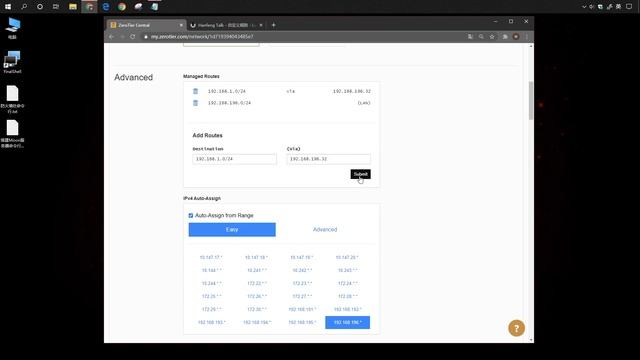Screen dimensions: 640x360
Task: Click the (Via) input field
Action: coord(329,159)
